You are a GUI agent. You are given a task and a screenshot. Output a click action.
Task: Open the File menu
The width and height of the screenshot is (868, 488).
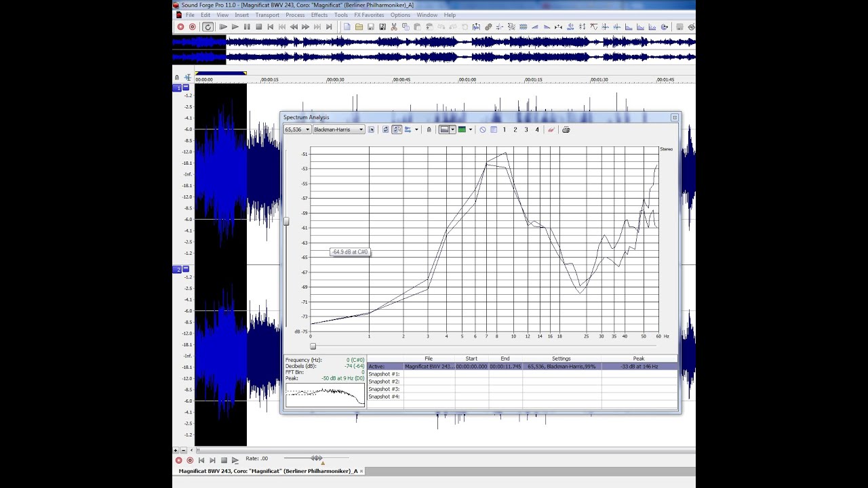[190, 15]
